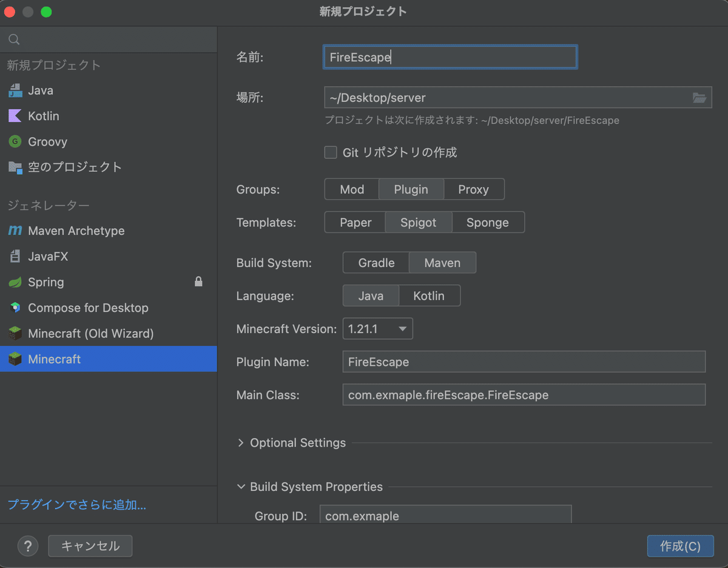Image resolution: width=728 pixels, height=568 pixels.
Task: Select Spring generator
Action: point(109,282)
